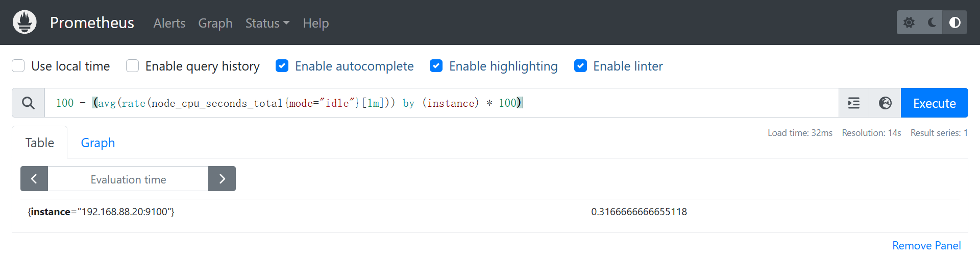Enable the Use local time checkbox
Viewport: 980px width, 254px height.
click(x=18, y=66)
